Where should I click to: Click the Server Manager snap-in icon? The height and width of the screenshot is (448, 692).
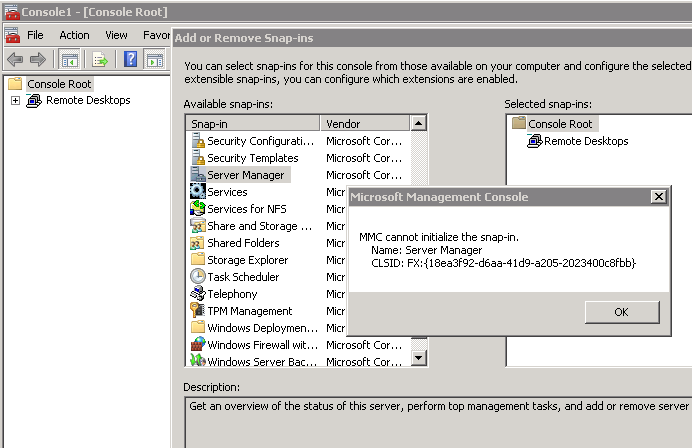(198, 174)
